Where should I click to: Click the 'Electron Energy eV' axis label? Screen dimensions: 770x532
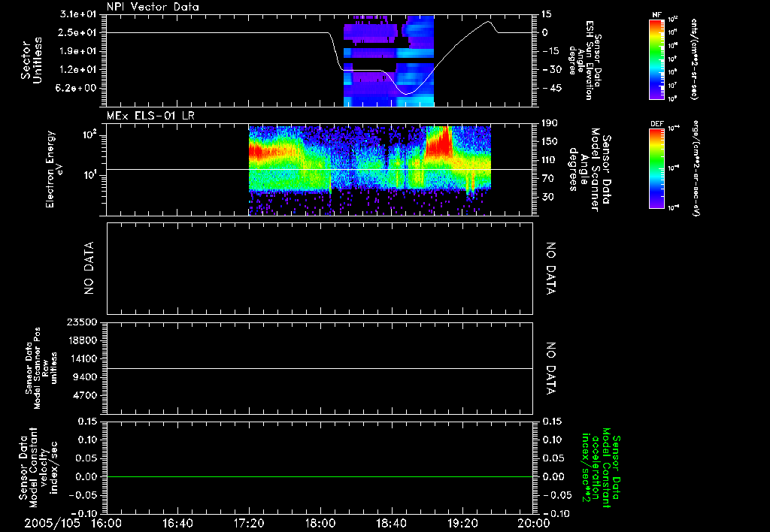[x=53, y=169]
